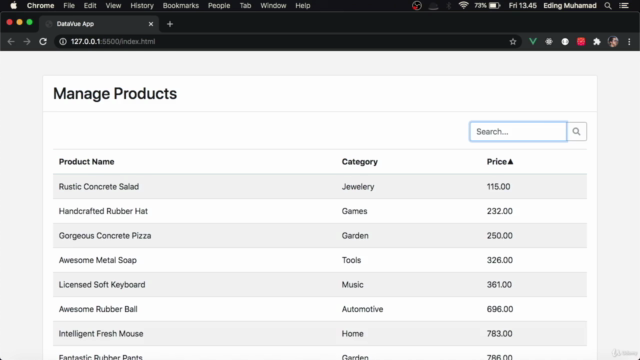Click the Automotive category cell
Viewport: 640px width, 360px height.
pos(362,309)
